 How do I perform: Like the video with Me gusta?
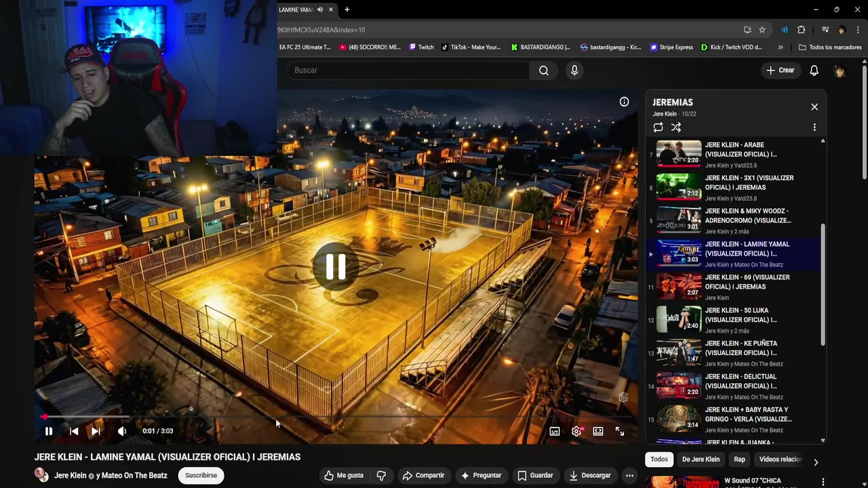click(344, 476)
